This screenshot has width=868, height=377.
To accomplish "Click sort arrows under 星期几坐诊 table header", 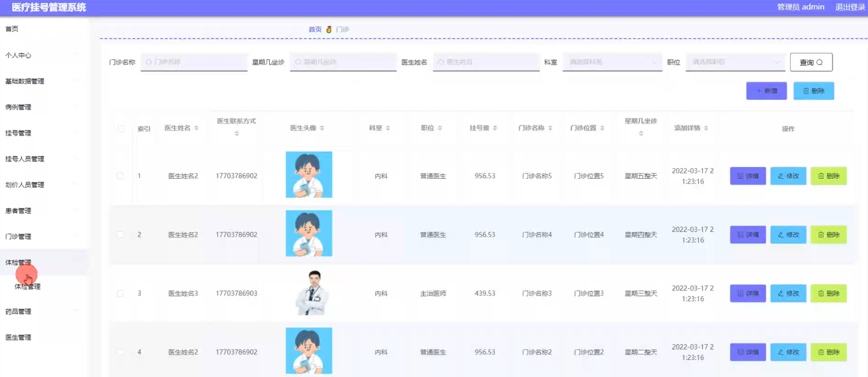I will [x=641, y=134].
